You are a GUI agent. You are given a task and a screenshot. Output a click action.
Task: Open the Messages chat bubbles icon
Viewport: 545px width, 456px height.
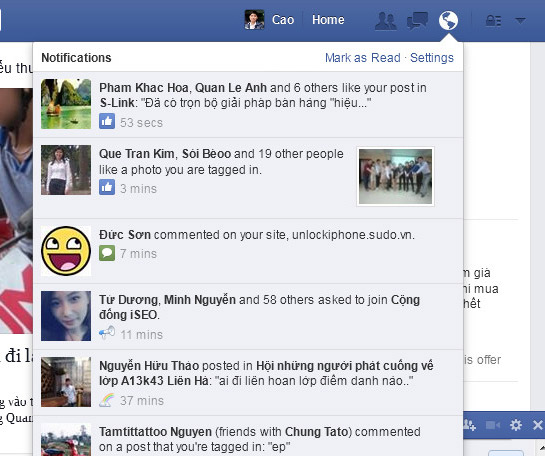click(417, 21)
